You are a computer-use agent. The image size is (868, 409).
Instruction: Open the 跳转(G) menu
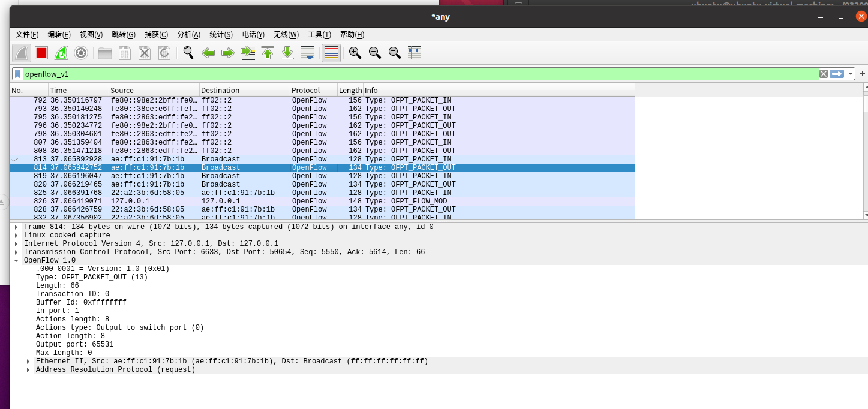tap(124, 35)
